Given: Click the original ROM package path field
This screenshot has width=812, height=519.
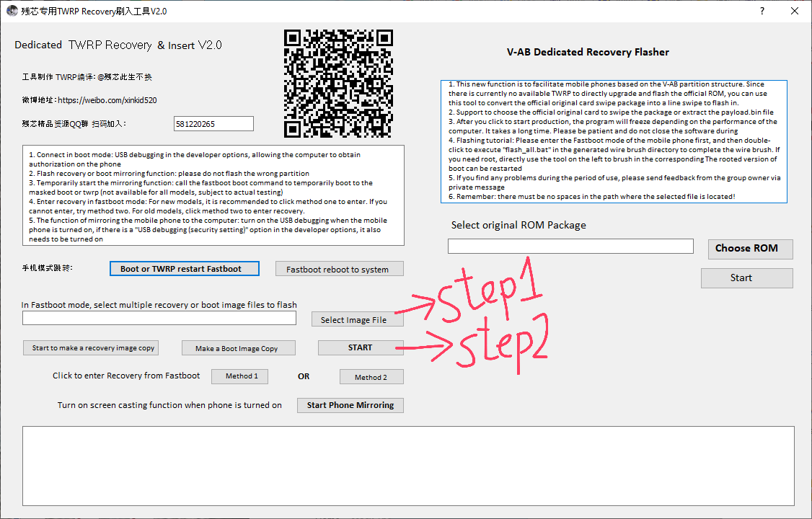Looking at the screenshot, I should click(x=570, y=247).
